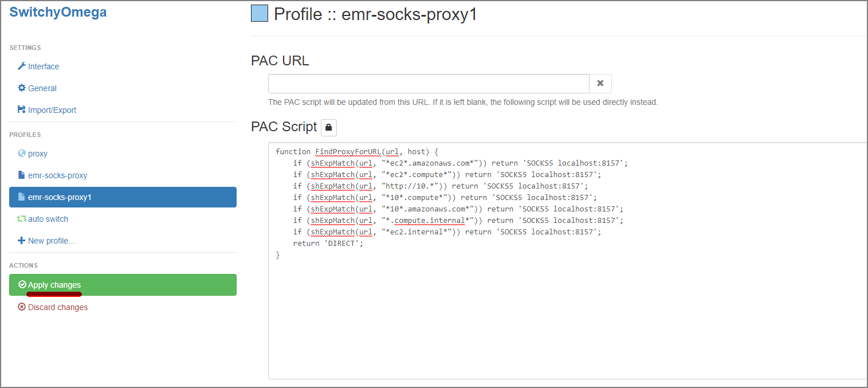Click the plus icon for New profile
Viewport: 868px width, 388px height.
[22, 241]
